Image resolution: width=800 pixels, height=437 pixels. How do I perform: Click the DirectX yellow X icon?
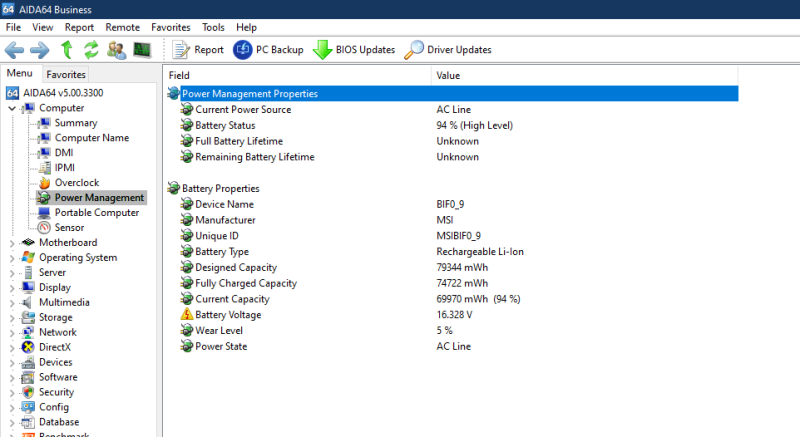click(28, 347)
